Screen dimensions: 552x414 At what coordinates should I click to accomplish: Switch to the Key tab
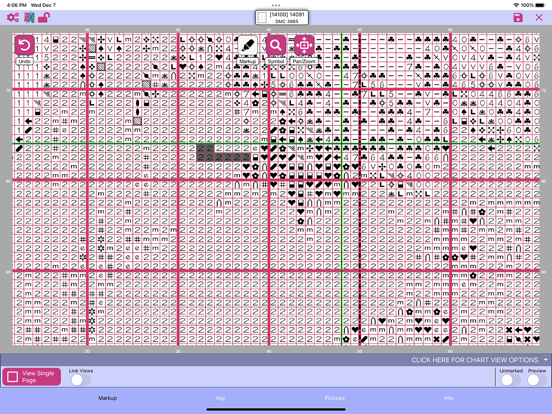click(x=220, y=398)
